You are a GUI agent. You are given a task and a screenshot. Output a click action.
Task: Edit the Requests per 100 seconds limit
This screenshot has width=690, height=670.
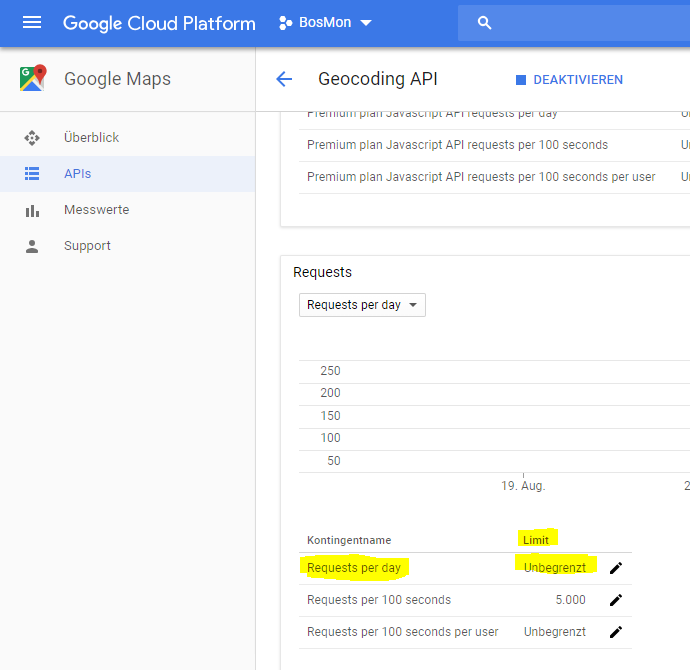point(616,600)
